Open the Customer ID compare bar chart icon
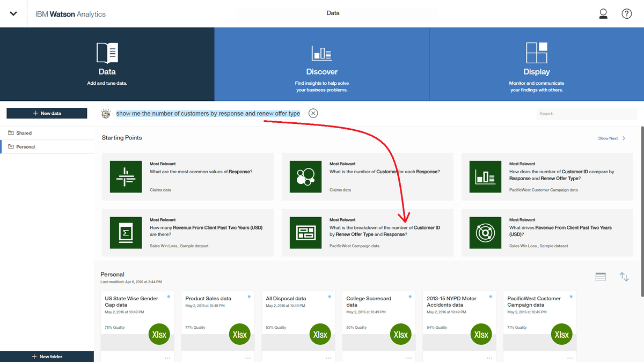The height and width of the screenshot is (362, 644). click(485, 176)
